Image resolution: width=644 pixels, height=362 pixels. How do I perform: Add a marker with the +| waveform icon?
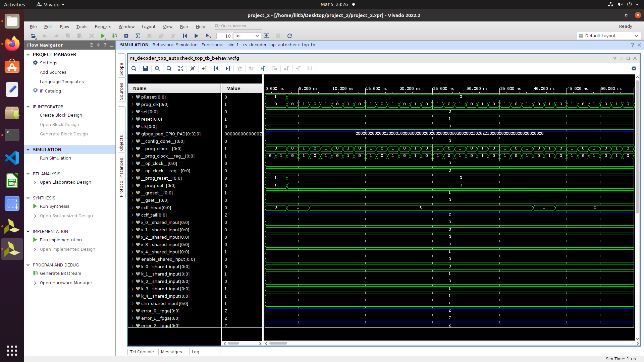click(263, 68)
